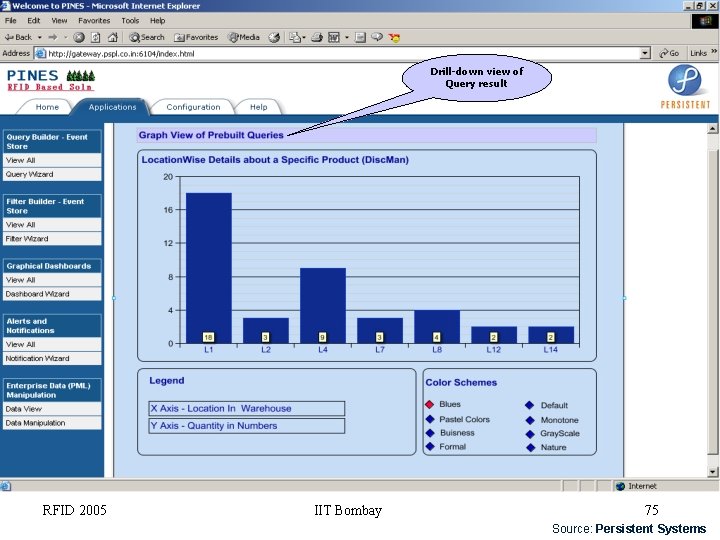The width and height of the screenshot is (720, 540).
Task: Click the Refresh page icon
Action: 96,37
